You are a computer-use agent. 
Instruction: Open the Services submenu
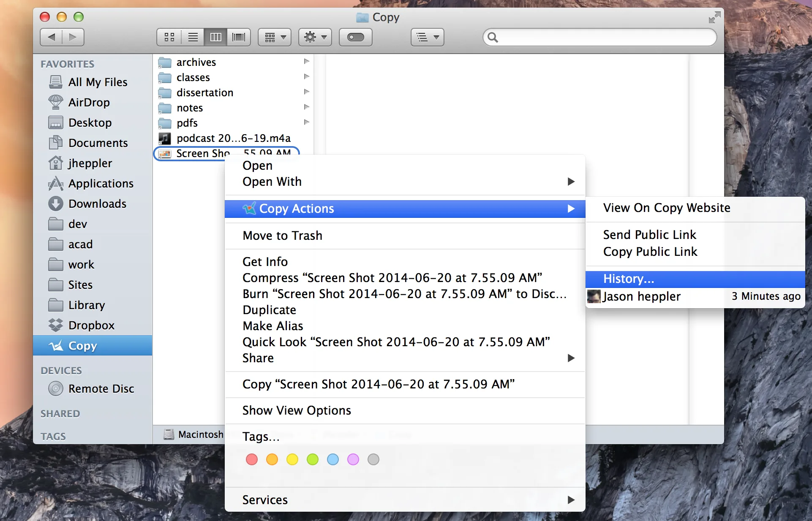pos(405,500)
